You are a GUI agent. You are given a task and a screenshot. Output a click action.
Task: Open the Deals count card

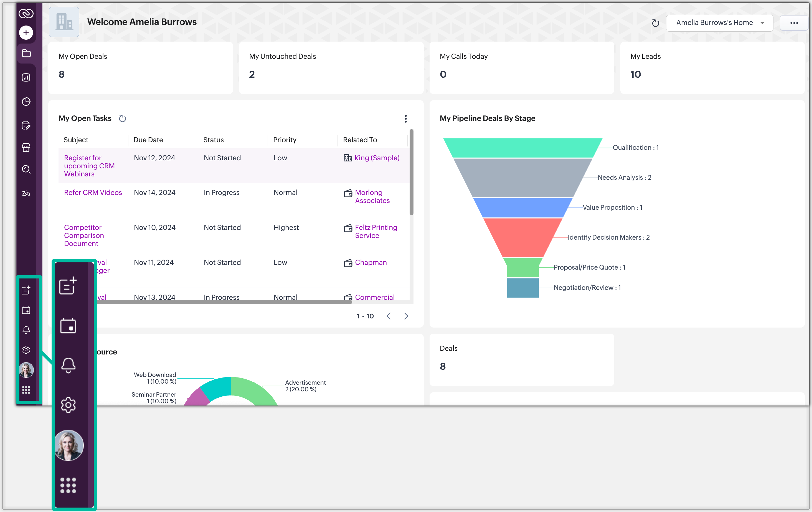click(x=522, y=360)
